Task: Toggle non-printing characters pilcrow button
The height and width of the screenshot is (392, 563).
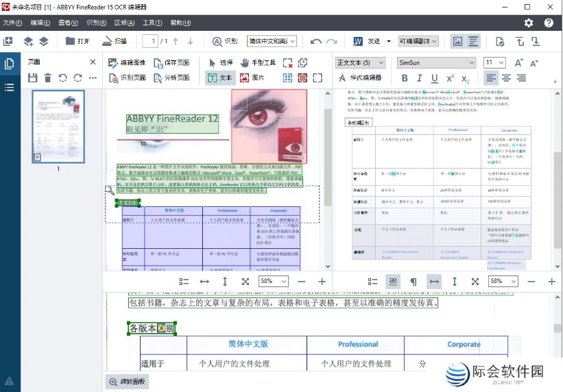Action: 413,282
